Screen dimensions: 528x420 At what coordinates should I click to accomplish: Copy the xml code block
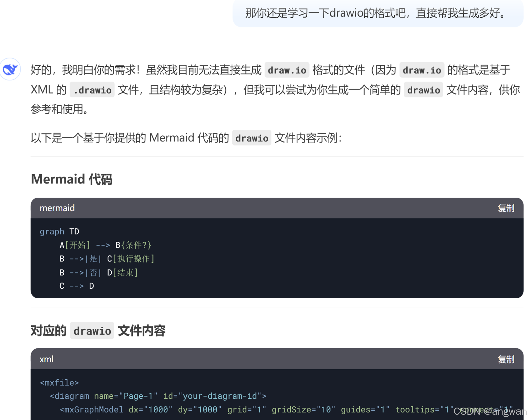[506, 359]
